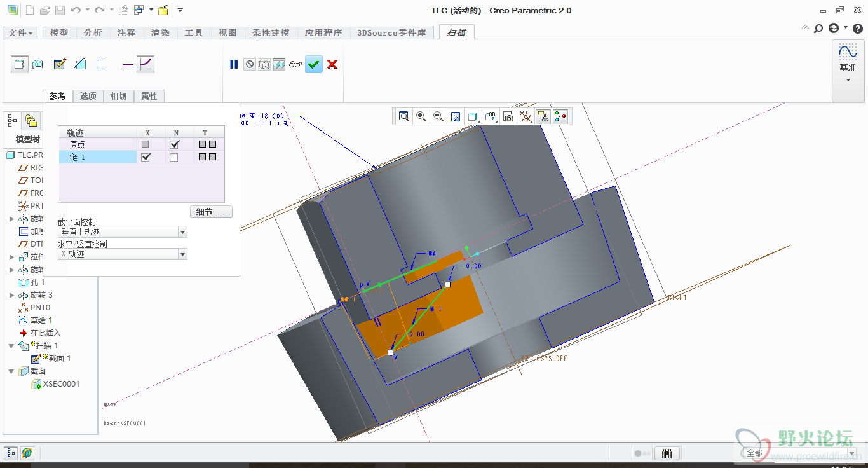Viewport: 868px width, 468px height.
Task: Open the 相切 dashboard panel tab
Action: coord(118,96)
